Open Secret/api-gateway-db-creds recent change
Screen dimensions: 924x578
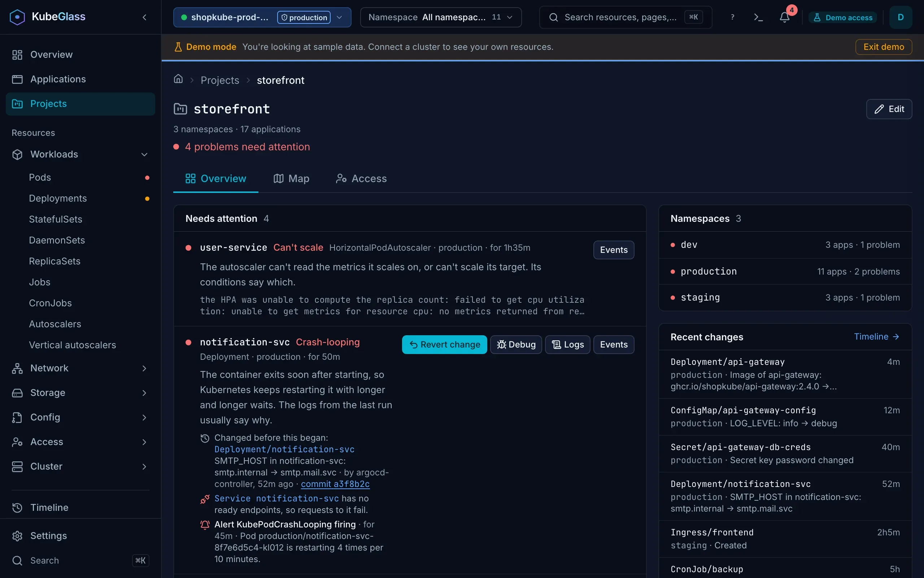(x=785, y=454)
